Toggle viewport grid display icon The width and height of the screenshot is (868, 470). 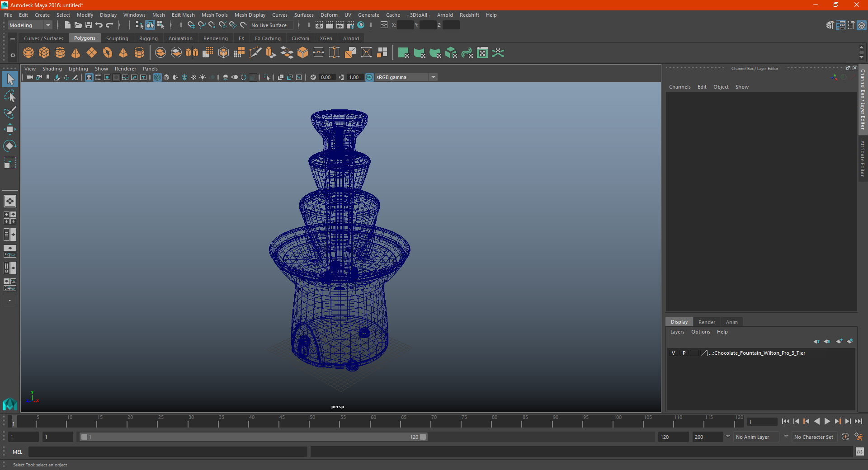point(89,77)
